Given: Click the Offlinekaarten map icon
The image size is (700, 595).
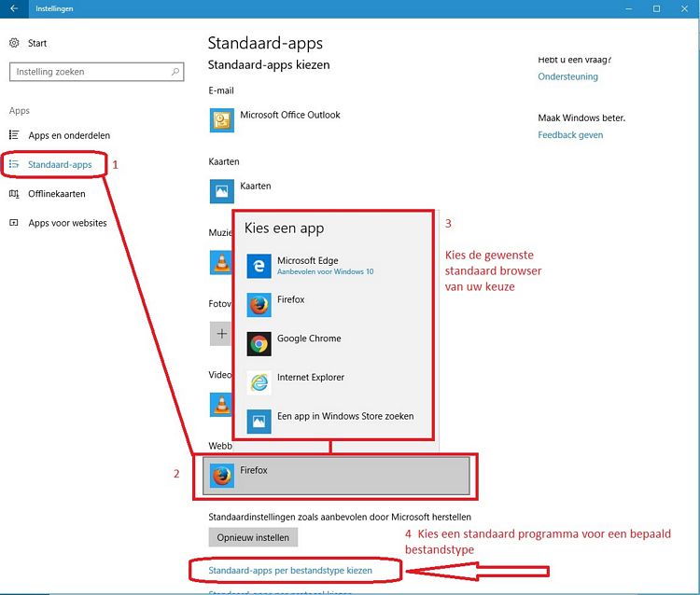Looking at the screenshot, I should click(x=14, y=194).
